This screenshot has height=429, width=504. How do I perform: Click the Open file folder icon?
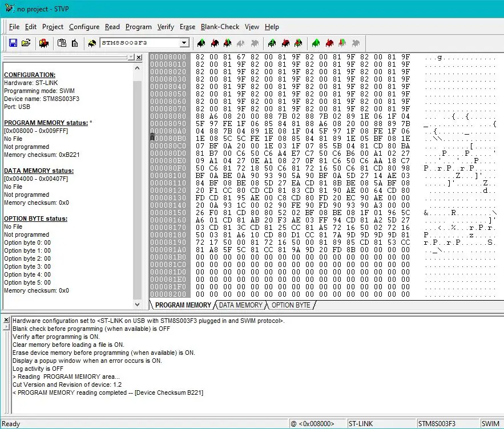pyautogui.click(x=26, y=43)
